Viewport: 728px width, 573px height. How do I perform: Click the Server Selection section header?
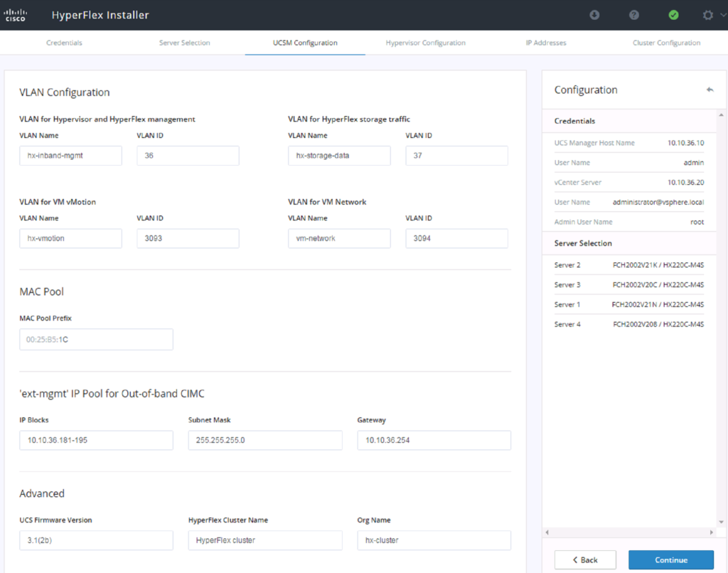pyautogui.click(x=629, y=243)
